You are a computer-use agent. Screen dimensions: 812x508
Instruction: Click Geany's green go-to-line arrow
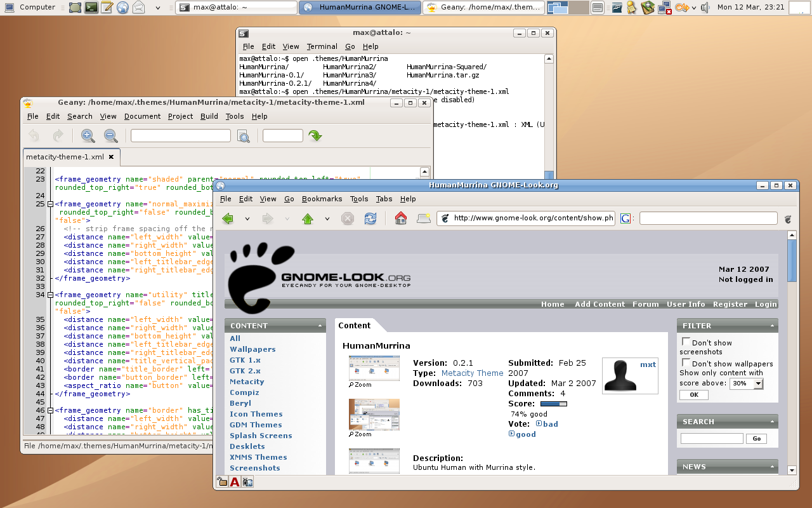point(315,135)
